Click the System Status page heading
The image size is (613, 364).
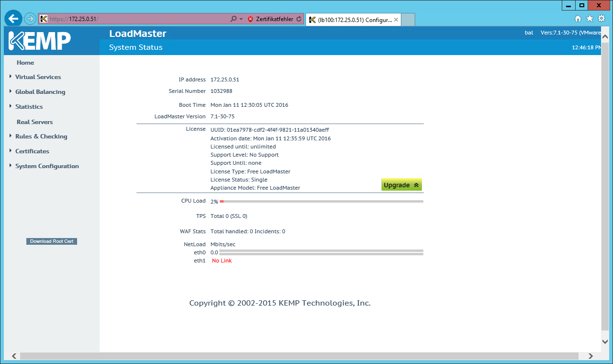point(136,47)
